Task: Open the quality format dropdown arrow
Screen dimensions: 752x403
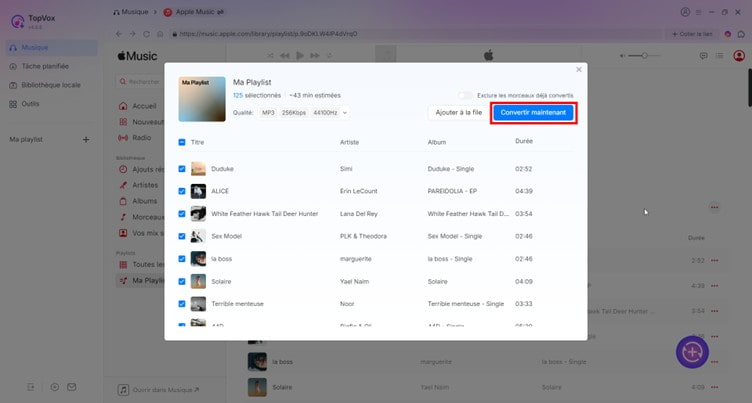Action: [344, 113]
